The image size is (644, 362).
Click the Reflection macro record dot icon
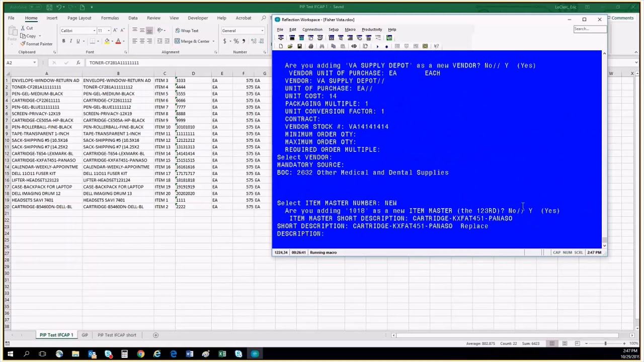click(386, 46)
